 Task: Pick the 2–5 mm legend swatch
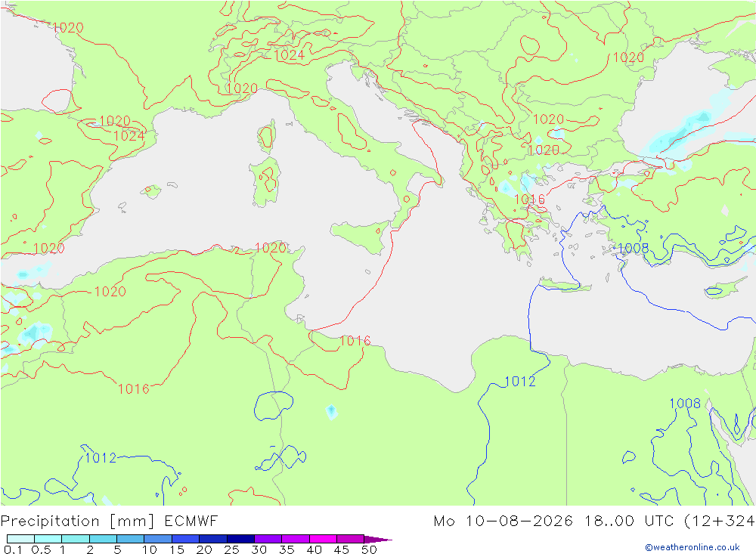point(103,539)
